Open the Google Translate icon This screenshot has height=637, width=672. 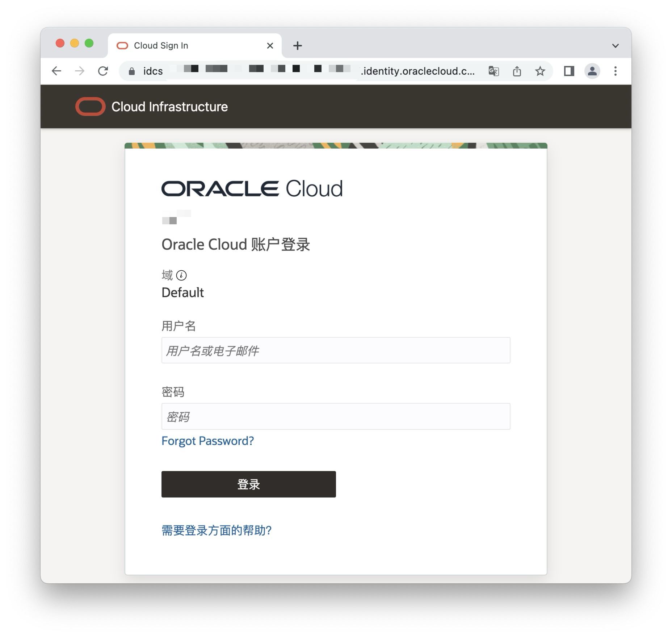[x=494, y=71]
